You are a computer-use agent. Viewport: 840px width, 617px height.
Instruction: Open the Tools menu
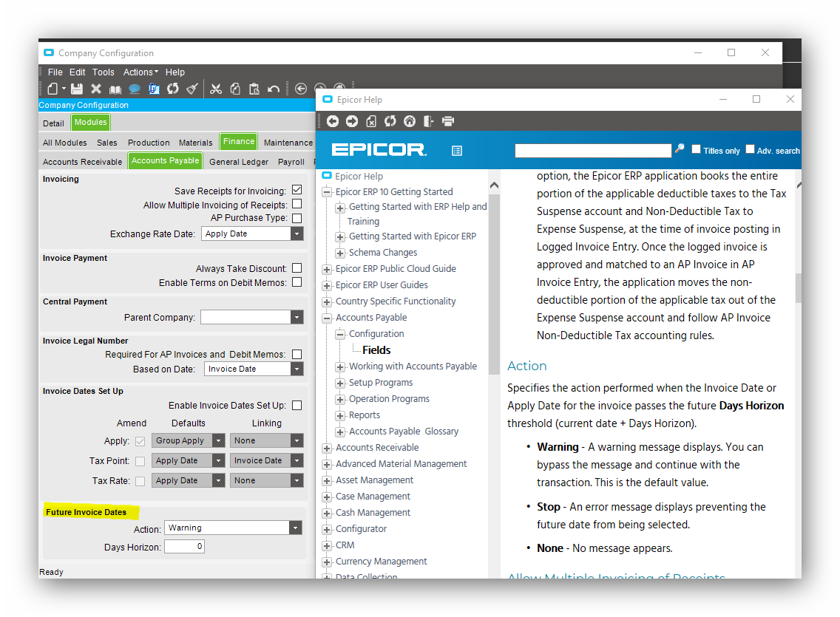(x=104, y=72)
